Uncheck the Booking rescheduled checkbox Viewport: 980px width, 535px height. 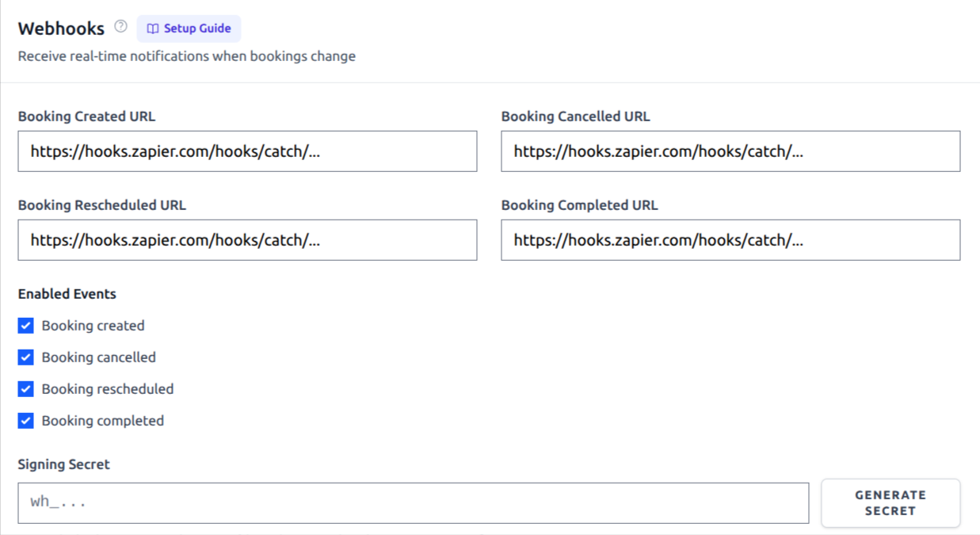(x=26, y=389)
